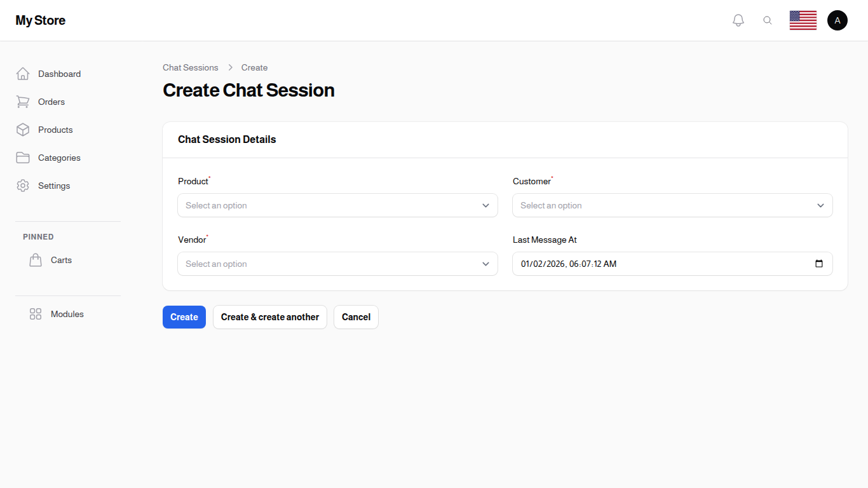The image size is (868, 488).
Task: Open Categories using the folder icon
Action: [x=23, y=158]
